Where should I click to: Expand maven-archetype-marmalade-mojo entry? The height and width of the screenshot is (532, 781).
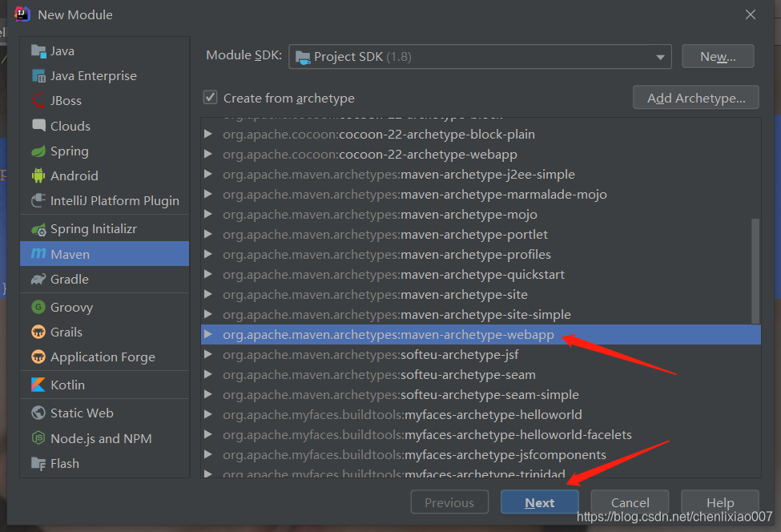208,194
